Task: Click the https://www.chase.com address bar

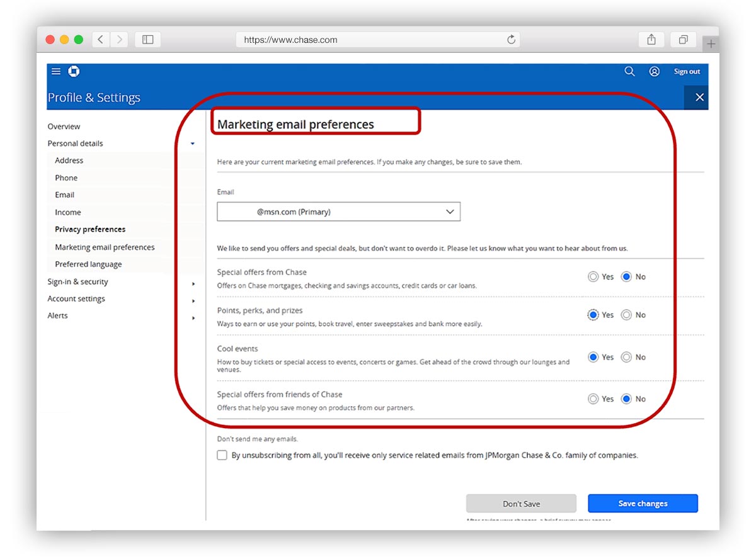Action: 378,40
